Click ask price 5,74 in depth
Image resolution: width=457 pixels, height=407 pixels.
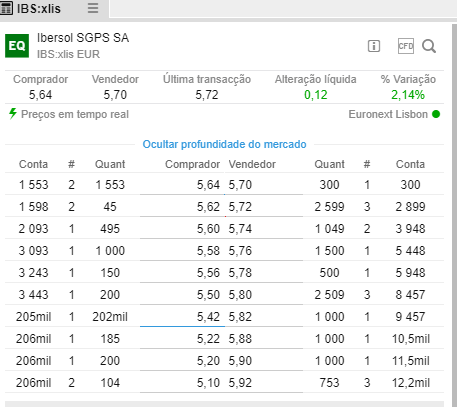[240, 229]
